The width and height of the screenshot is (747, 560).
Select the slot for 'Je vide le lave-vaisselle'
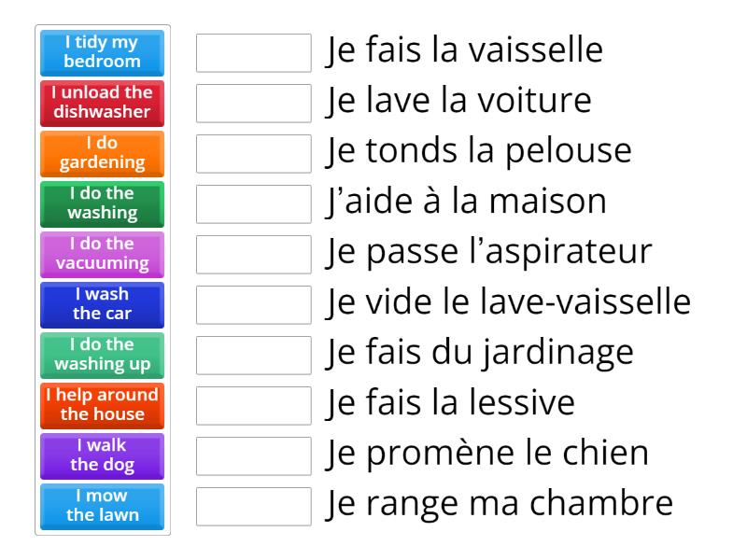pos(254,305)
